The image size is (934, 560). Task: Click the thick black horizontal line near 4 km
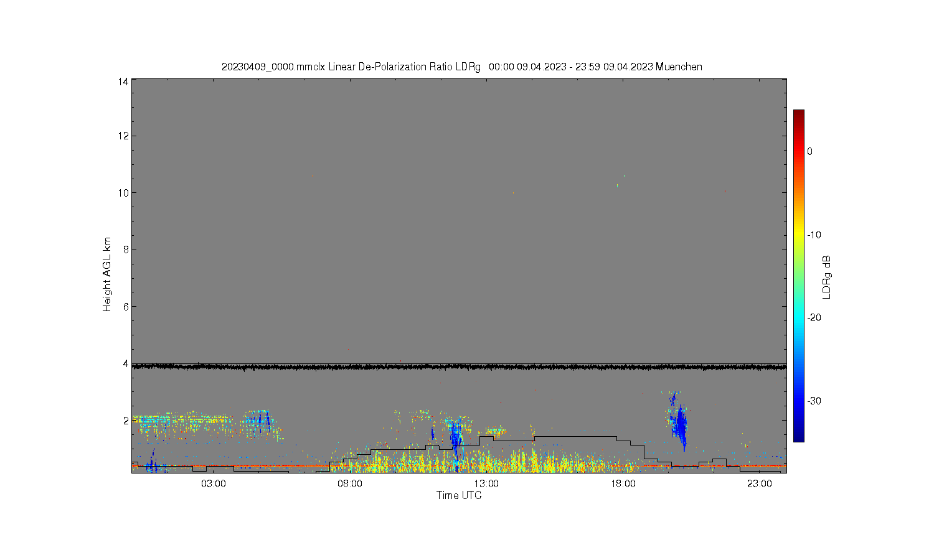tap(459, 367)
